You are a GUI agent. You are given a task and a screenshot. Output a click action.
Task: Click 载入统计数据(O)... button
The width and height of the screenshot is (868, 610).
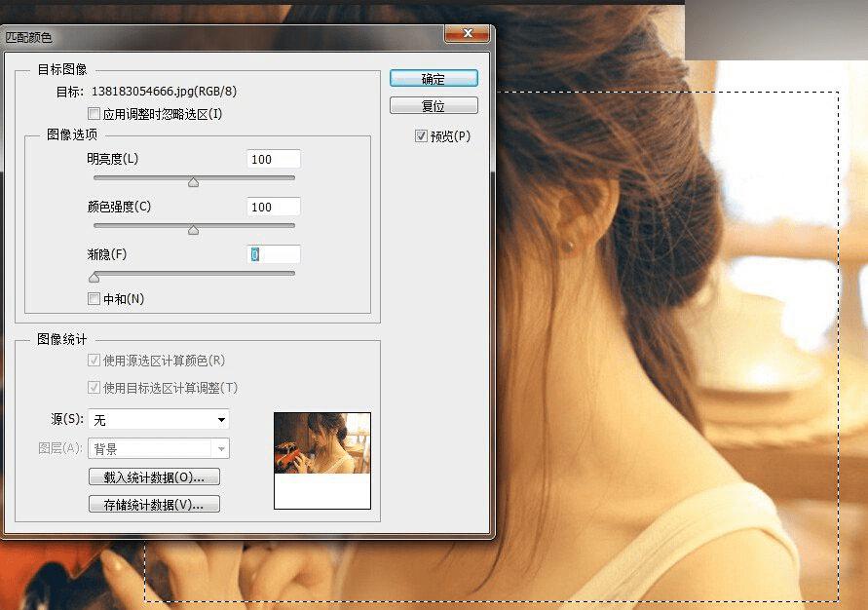(x=154, y=477)
